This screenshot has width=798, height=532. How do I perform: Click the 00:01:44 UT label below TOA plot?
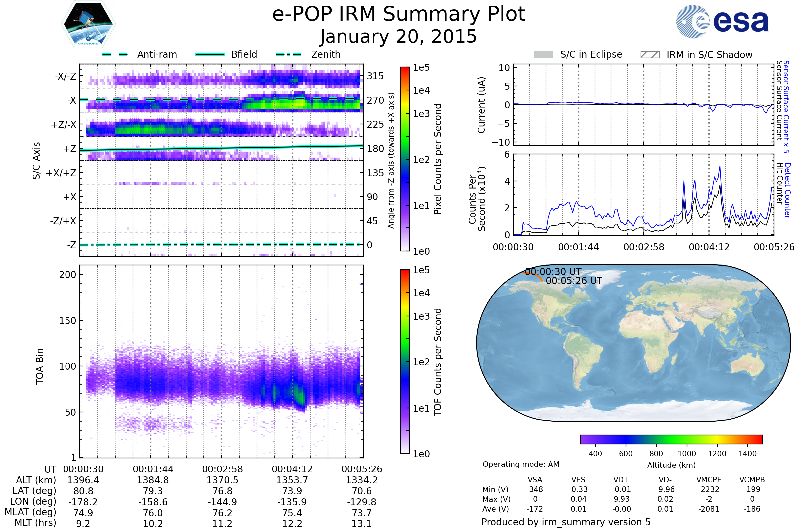(153, 469)
